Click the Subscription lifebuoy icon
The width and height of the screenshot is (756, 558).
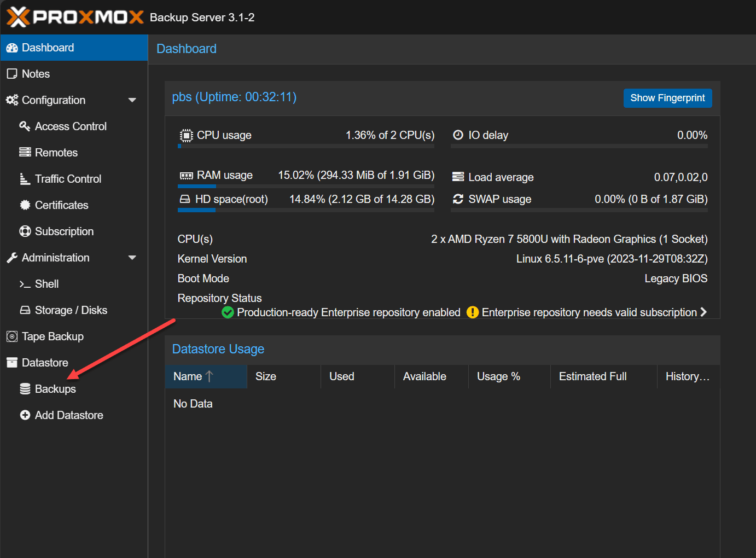[x=25, y=231]
